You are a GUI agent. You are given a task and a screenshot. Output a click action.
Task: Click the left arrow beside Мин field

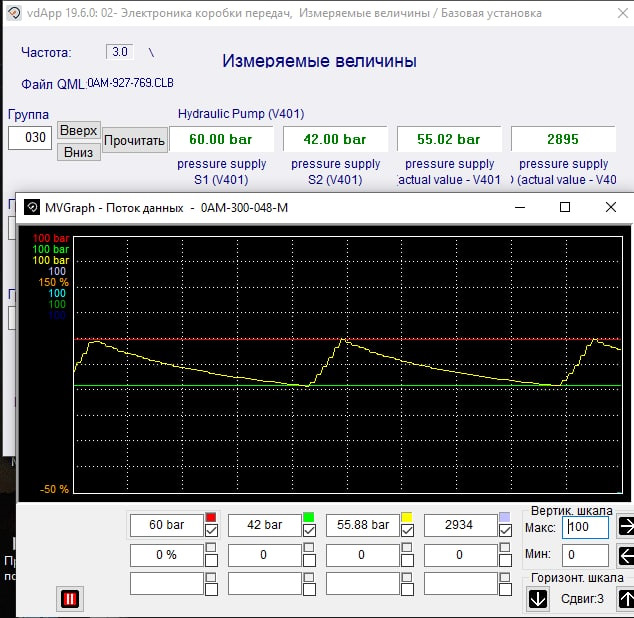(625, 555)
